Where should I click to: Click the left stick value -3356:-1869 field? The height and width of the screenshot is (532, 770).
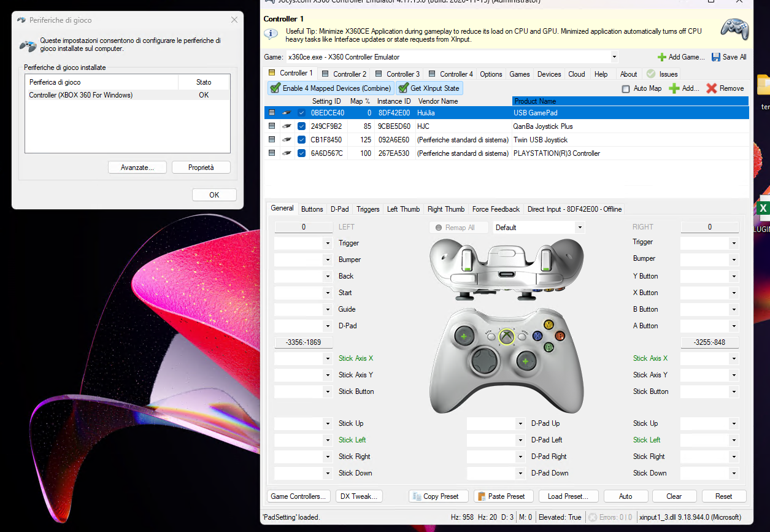coord(303,342)
